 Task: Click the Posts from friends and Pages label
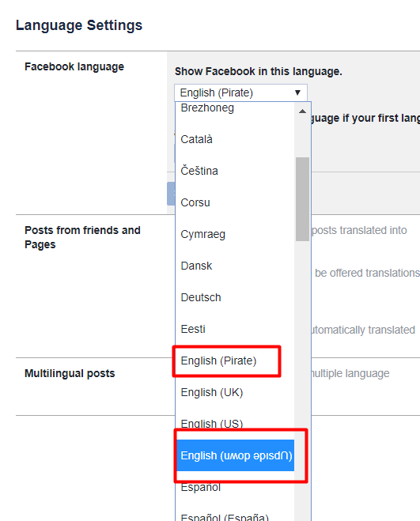(82, 237)
